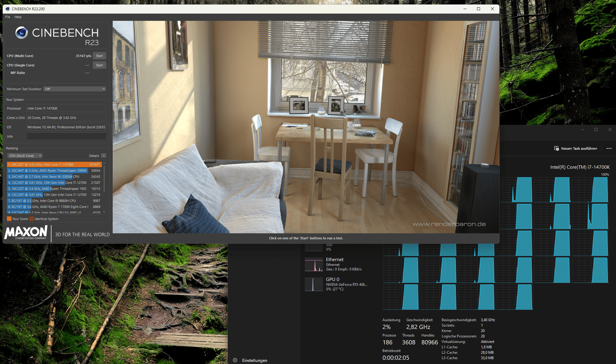Start the CPU (Multi Core) test
This screenshot has width=616, height=364.
coord(99,56)
